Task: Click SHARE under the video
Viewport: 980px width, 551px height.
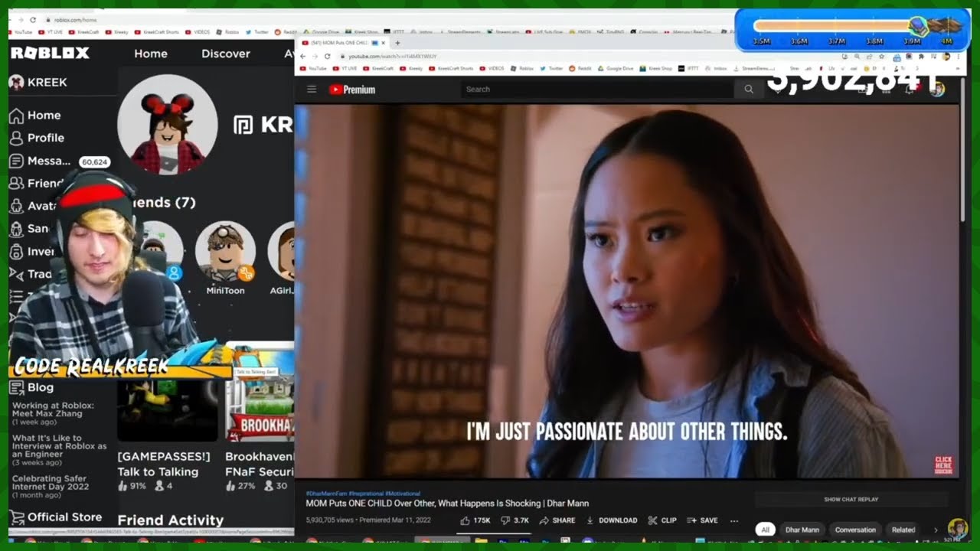Action: [557, 520]
